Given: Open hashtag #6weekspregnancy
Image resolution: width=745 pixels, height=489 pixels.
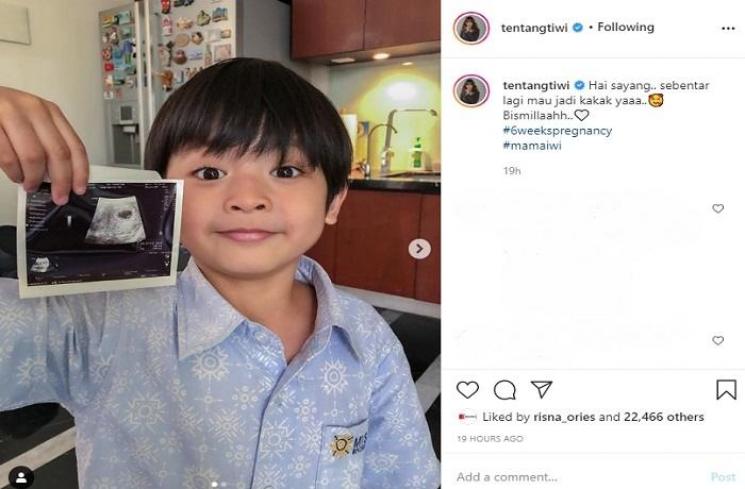Looking at the screenshot, I should click(557, 130).
